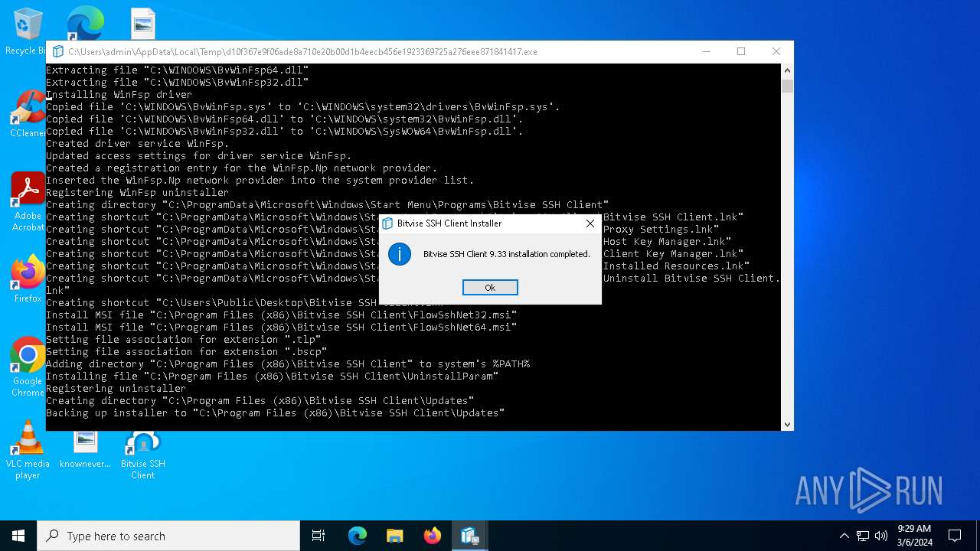Click line 'Setting file association for extension ".tlp"'

click(x=183, y=340)
